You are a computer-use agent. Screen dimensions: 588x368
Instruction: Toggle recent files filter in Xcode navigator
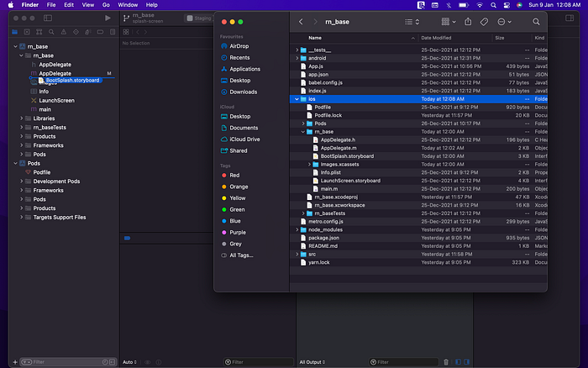[105, 362]
